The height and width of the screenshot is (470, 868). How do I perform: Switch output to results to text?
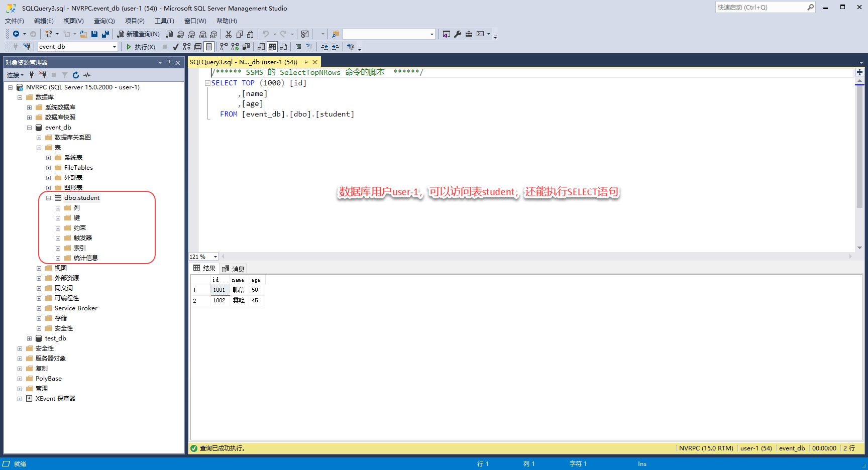261,47
